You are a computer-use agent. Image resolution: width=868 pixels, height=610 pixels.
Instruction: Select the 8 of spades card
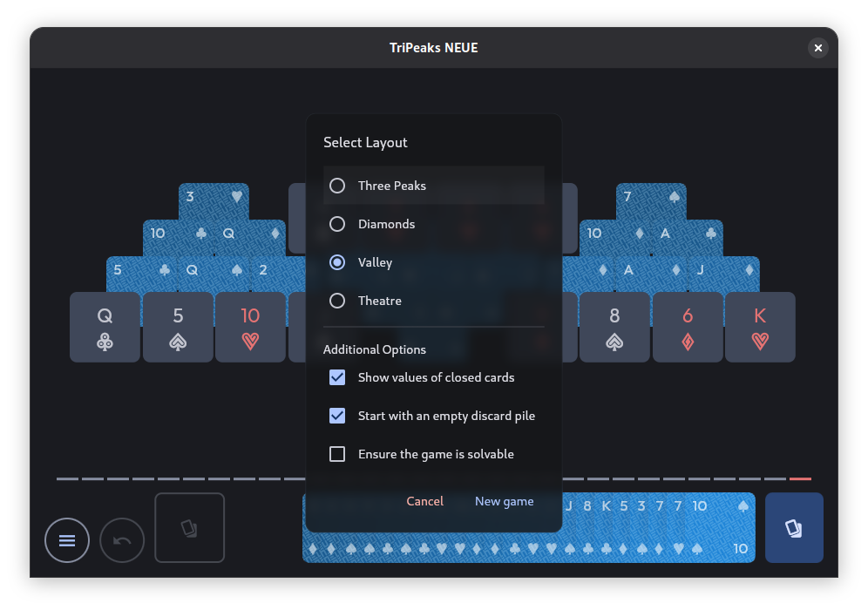click(614, 327)
